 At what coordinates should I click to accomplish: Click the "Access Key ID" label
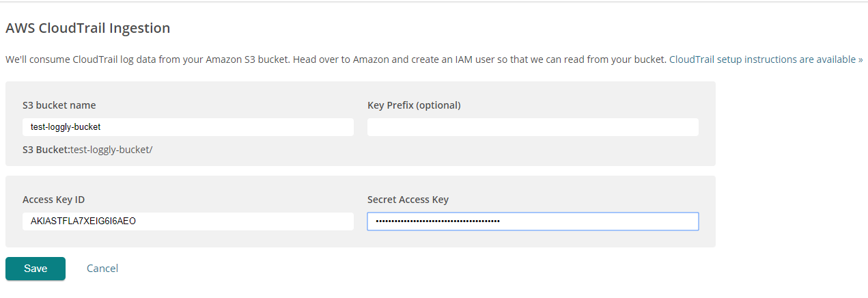(x=53, y=200)
